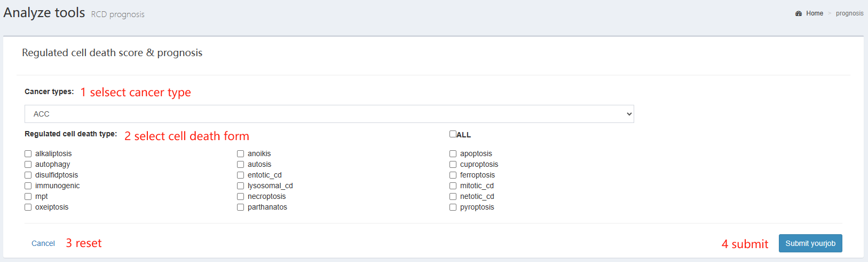Check the ALL cell death checkbox
Viewport: 868px width, 262px height.
[453, 134]
